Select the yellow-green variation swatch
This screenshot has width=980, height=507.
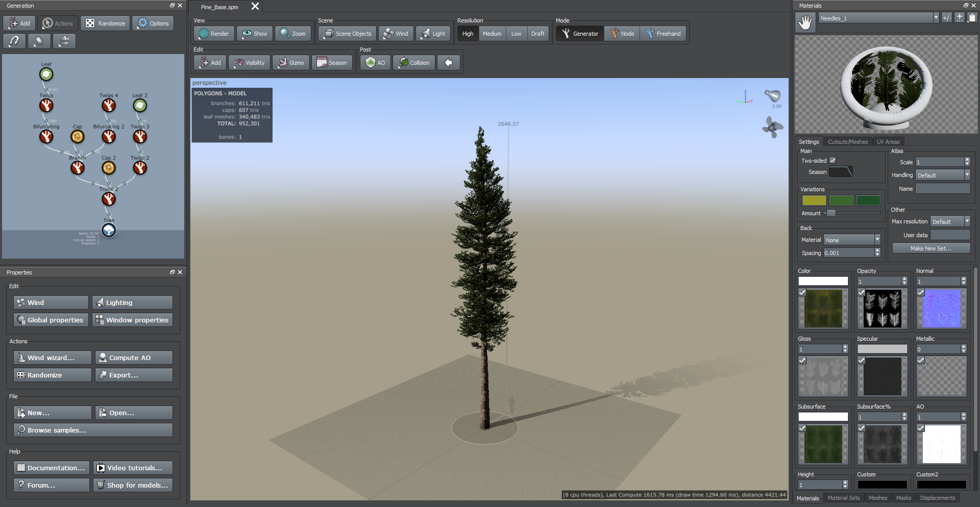click(x=814, y=200)
